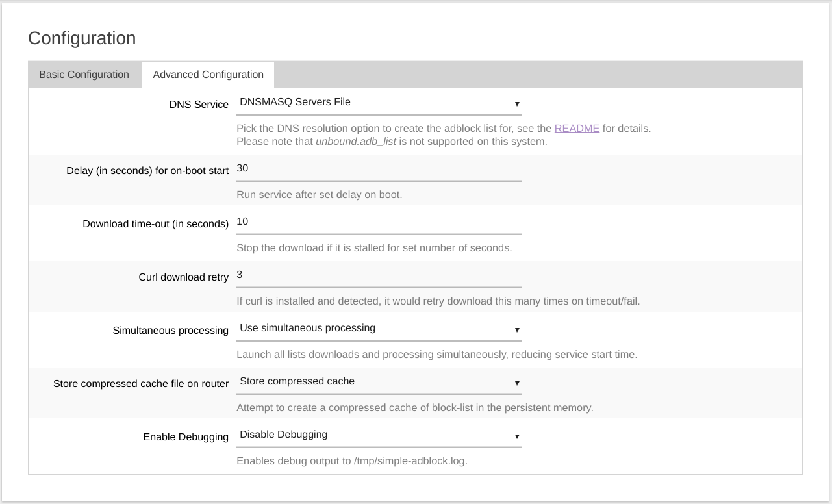Screen dimensions: 832x504
Task: Click the DNS Service dropdown arrow
Action: pos(517,104)
